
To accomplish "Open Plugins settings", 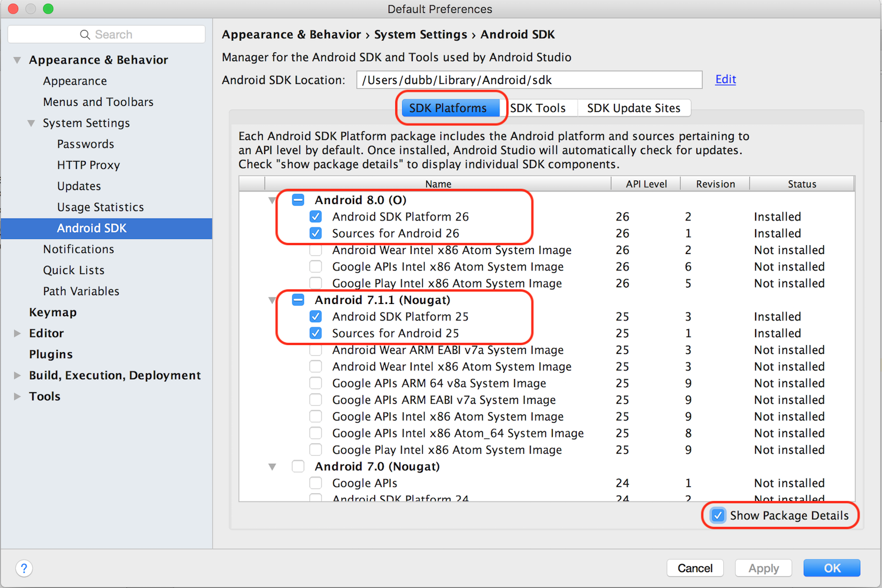I will (51, 355).
